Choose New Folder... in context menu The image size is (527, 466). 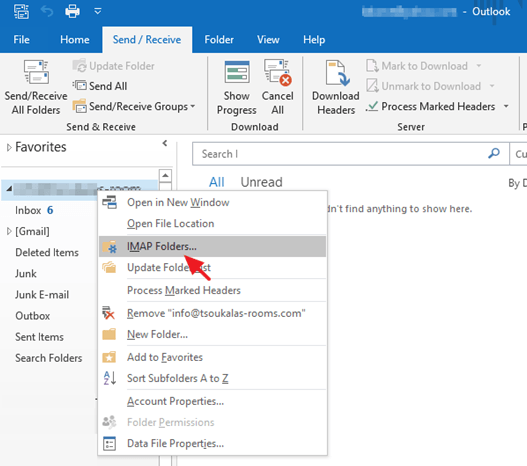(212, 334)
